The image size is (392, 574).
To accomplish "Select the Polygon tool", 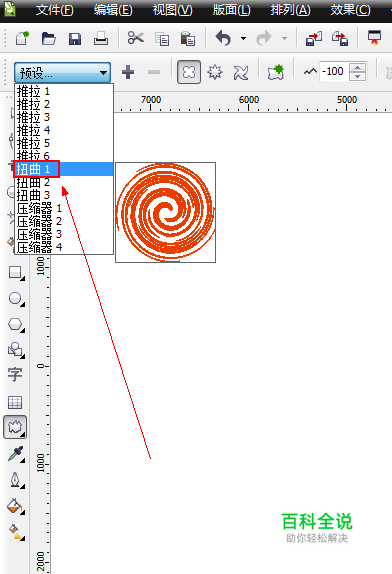I will 16,325.
